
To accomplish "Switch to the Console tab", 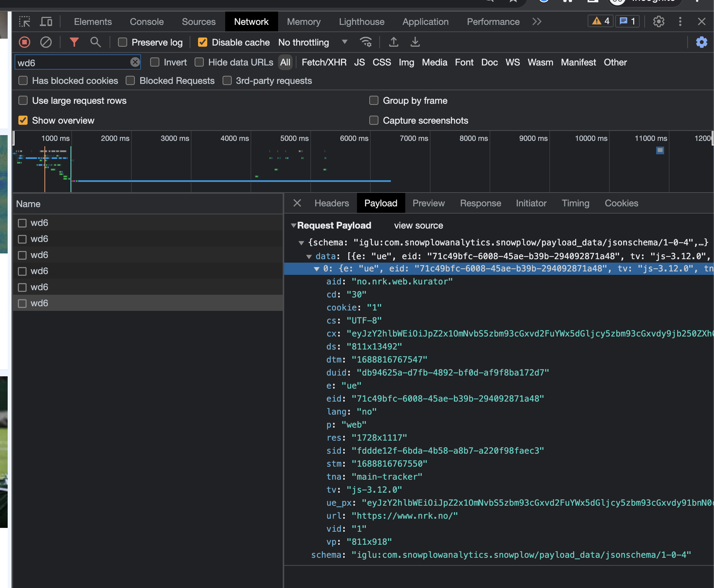I will pos(147,22).
